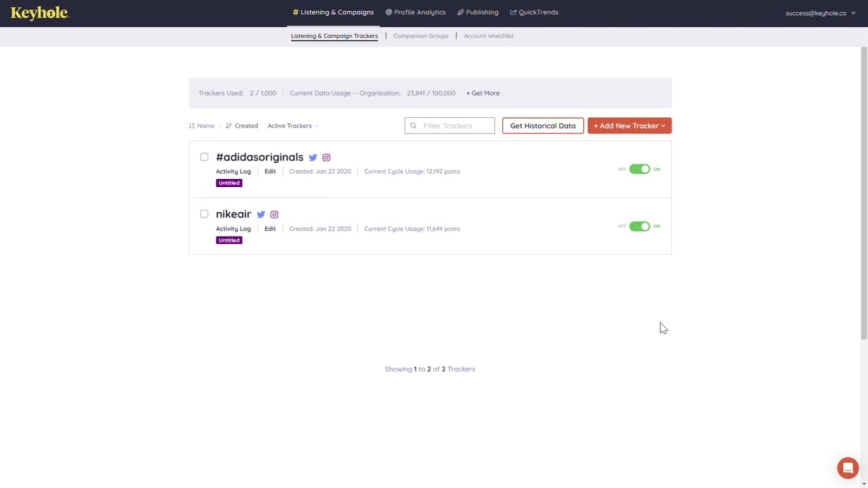Sort trackers by Name

tap(201, 125)
